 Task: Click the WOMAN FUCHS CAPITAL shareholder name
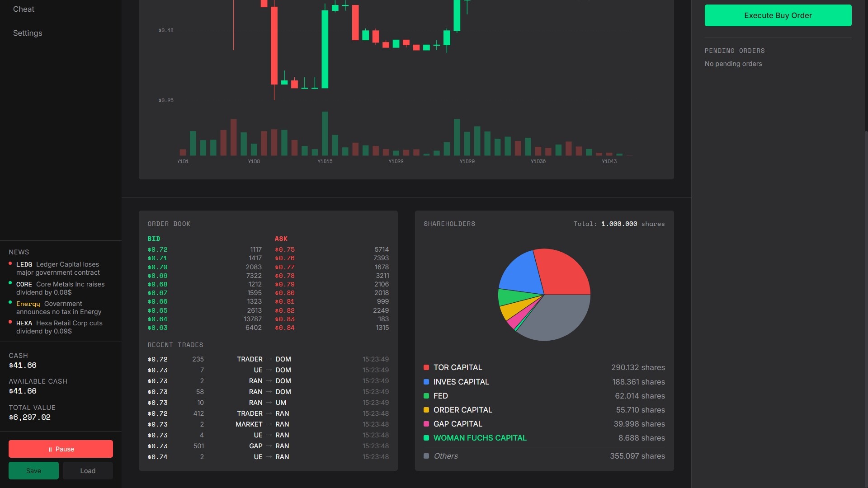(480, 438)
